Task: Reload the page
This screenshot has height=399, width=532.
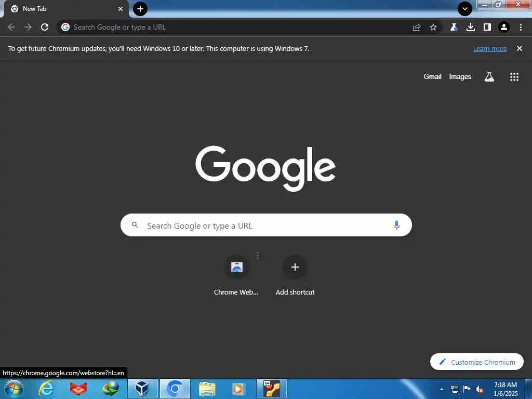Action: (x=45, y=27)
